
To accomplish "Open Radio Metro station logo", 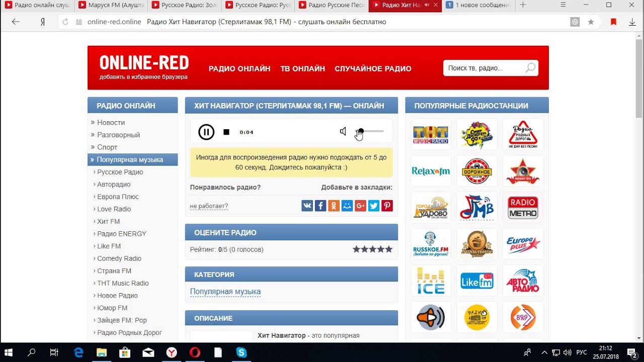I will (523, 208).
